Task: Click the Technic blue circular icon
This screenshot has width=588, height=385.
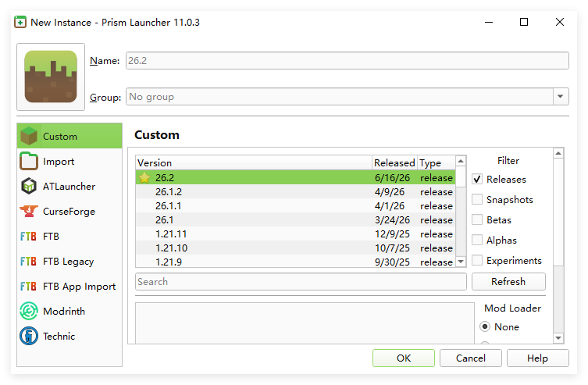Action: tap(29, 336)
